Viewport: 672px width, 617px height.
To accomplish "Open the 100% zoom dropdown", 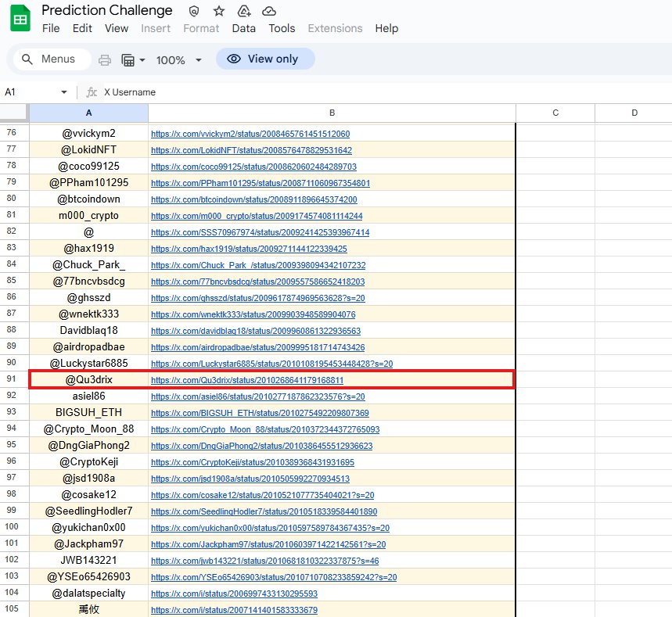I will point(178,60).
